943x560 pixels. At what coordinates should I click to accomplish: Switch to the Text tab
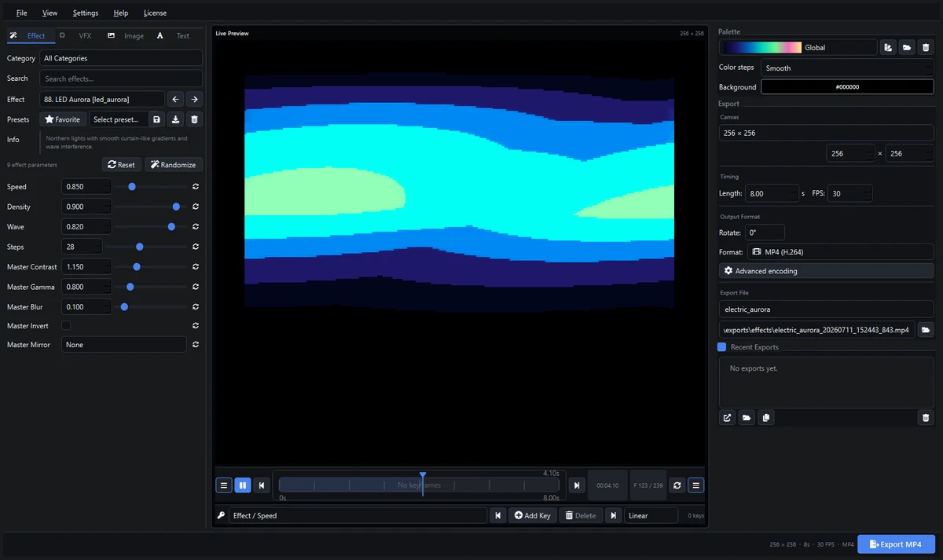point(176,35)
